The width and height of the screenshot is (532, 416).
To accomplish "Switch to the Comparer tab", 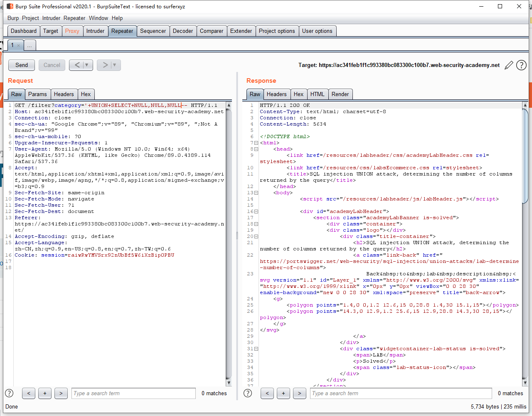I will click(212, 31).
